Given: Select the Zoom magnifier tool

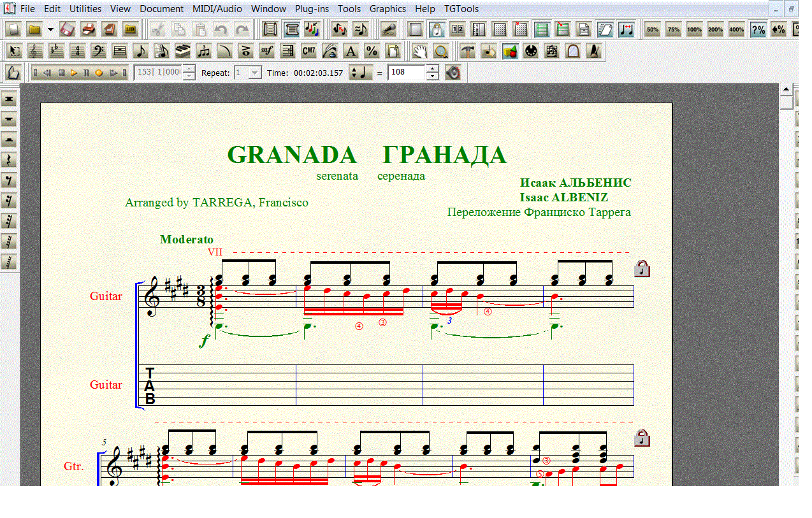Looking at the screenshot, I should 440,51.
